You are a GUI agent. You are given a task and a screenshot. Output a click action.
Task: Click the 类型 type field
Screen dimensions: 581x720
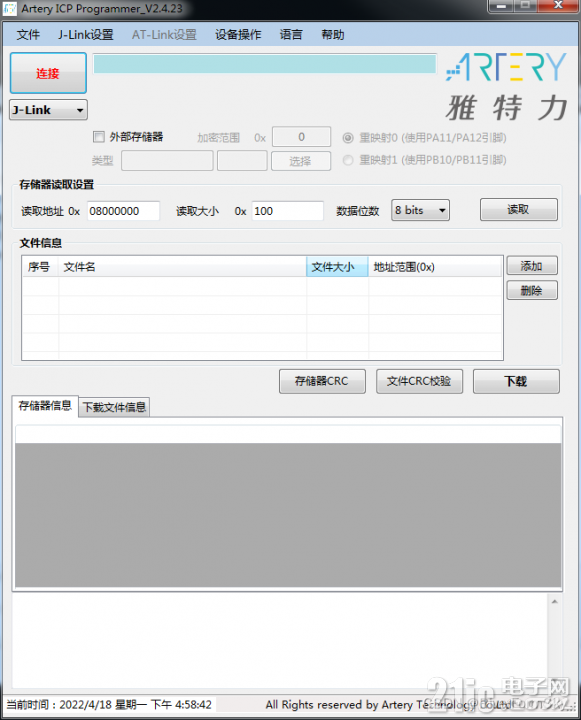(x=167, y=161)
